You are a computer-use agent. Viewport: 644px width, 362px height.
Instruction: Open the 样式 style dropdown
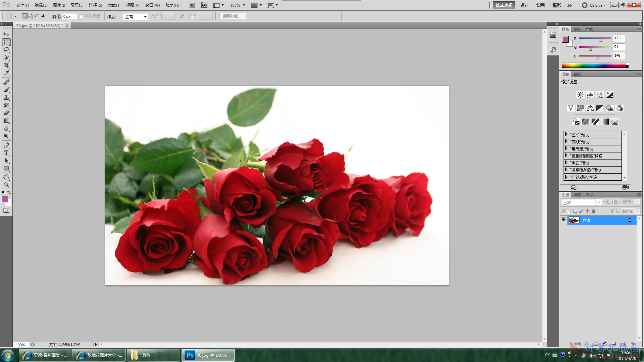[x=135, y=16]
